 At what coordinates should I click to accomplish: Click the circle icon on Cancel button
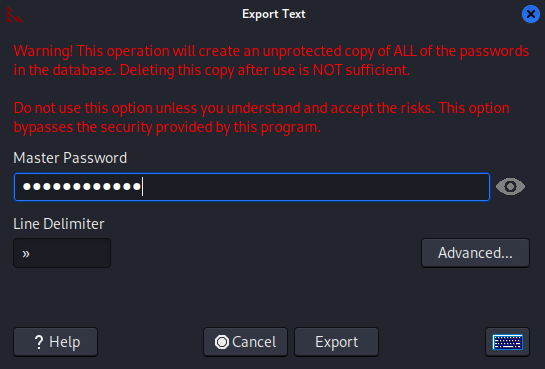222,342
